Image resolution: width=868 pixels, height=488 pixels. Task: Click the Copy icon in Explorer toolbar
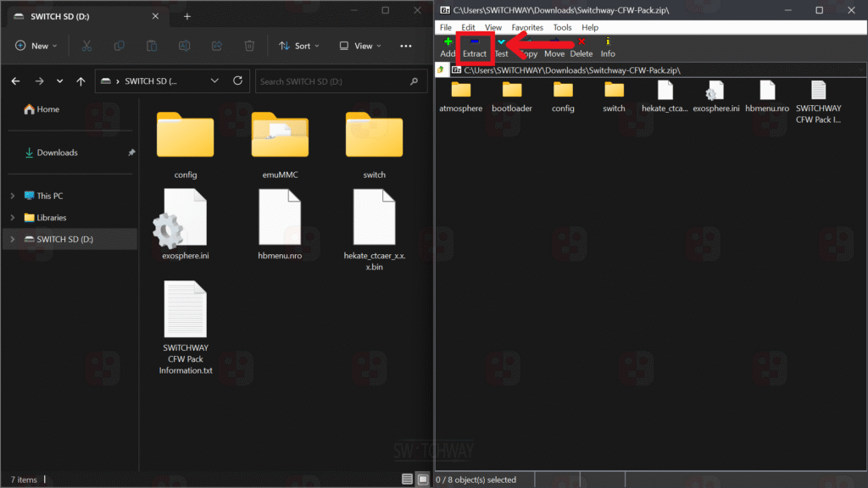(119, 46)
